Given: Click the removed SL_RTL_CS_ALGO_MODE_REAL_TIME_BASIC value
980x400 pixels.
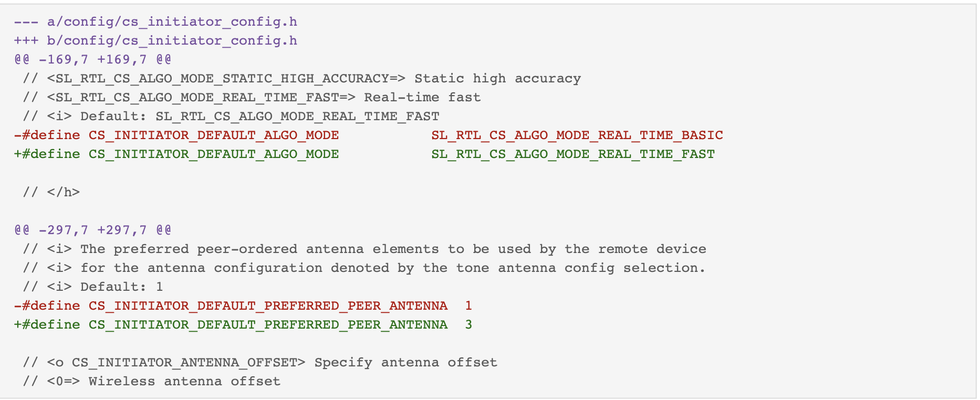Looking at the screenshot, I should [577, 135].
